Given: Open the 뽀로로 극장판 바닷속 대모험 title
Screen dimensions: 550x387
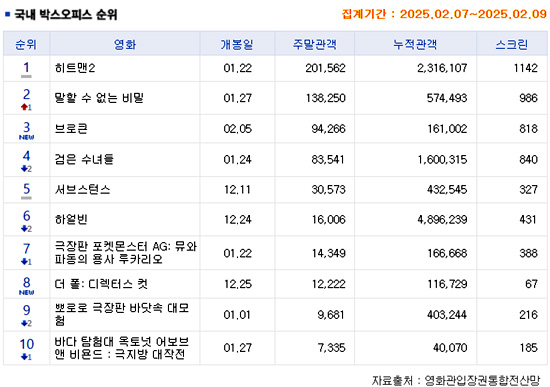Looking at the screenshot, I should (x=122, y=314).
